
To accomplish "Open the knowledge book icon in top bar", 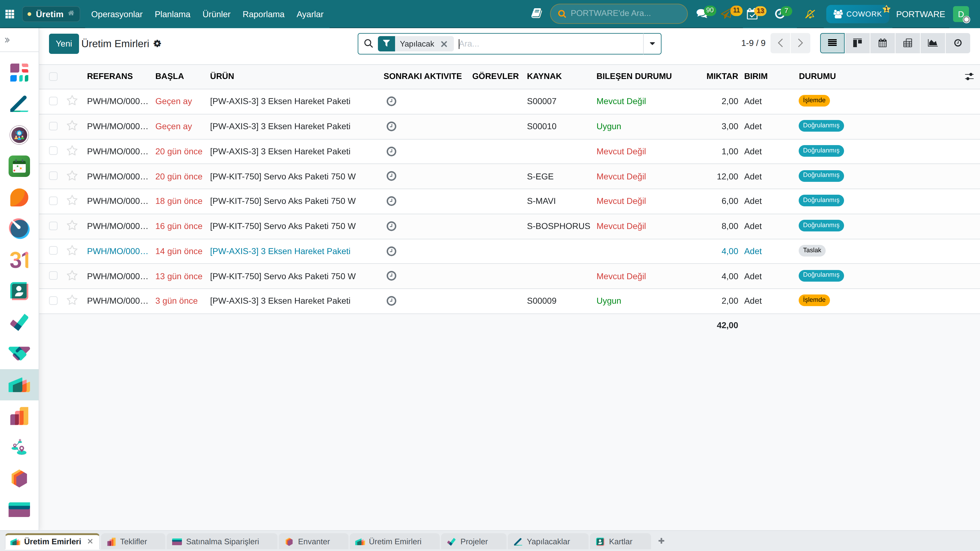I will coord(537,13).
